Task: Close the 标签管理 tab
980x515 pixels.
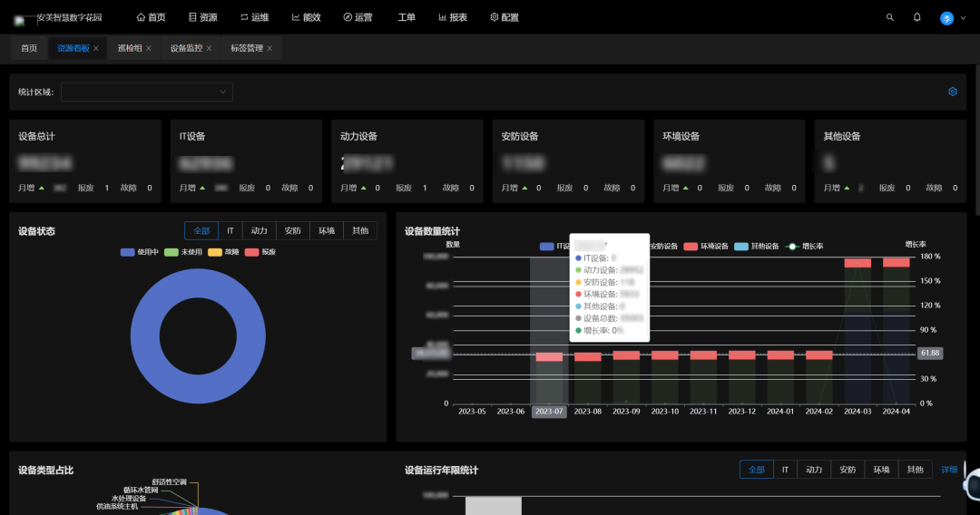Action: [x=269, y=49]
